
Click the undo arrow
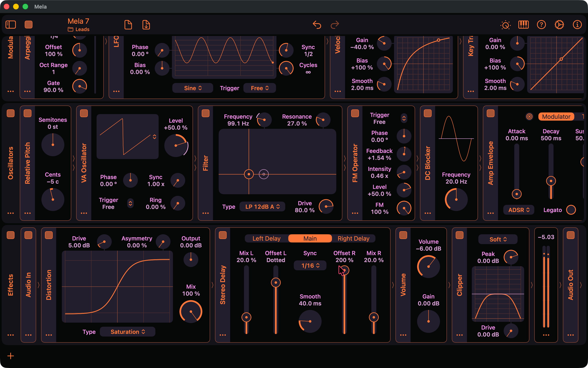click(x=317, y=25)
